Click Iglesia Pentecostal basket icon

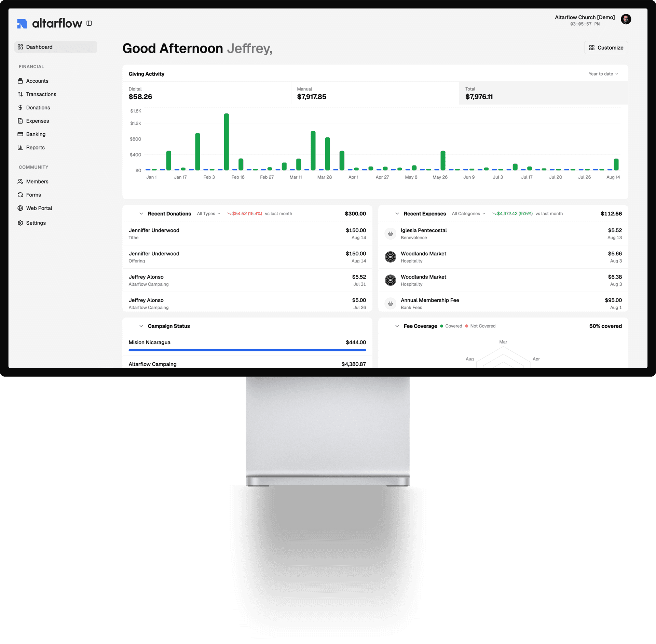pyautogui.click(x=390, y=234)
